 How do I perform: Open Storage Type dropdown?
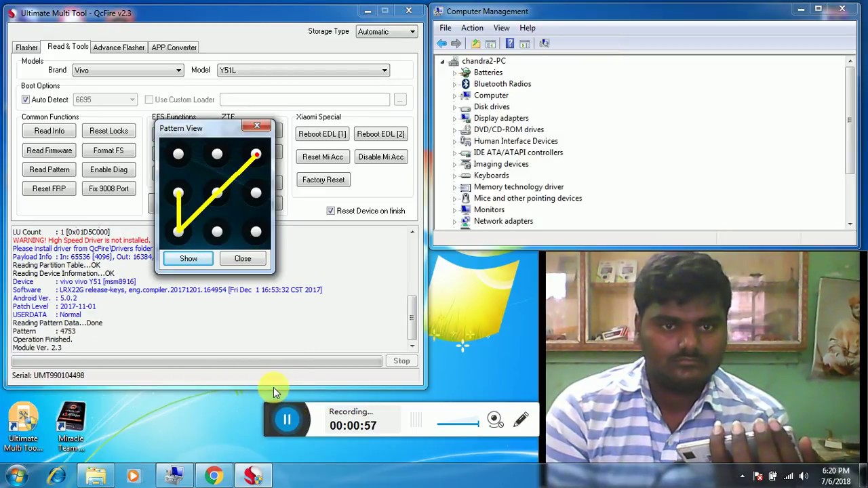click(386, 32)
